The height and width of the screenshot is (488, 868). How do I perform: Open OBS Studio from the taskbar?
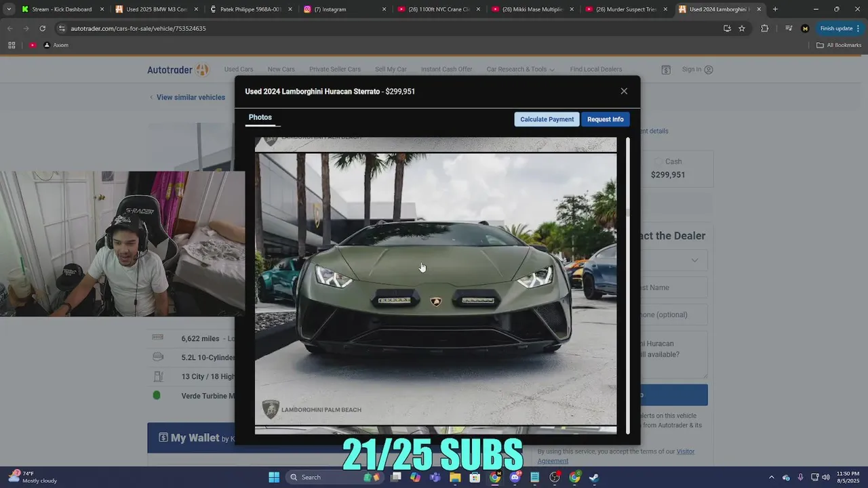(x=555, y=477)
